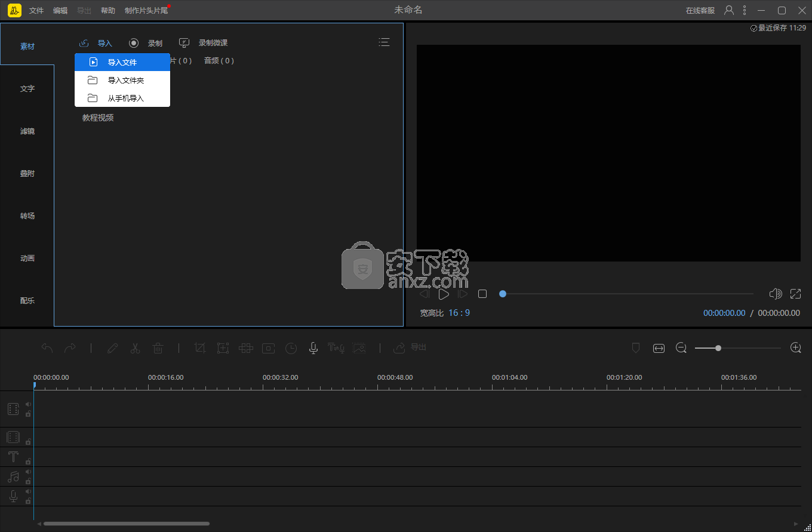The image size is (812, 532).
Task: Open the grayed 导出 menu in the menu bar
Action: (x=84, y=10)
